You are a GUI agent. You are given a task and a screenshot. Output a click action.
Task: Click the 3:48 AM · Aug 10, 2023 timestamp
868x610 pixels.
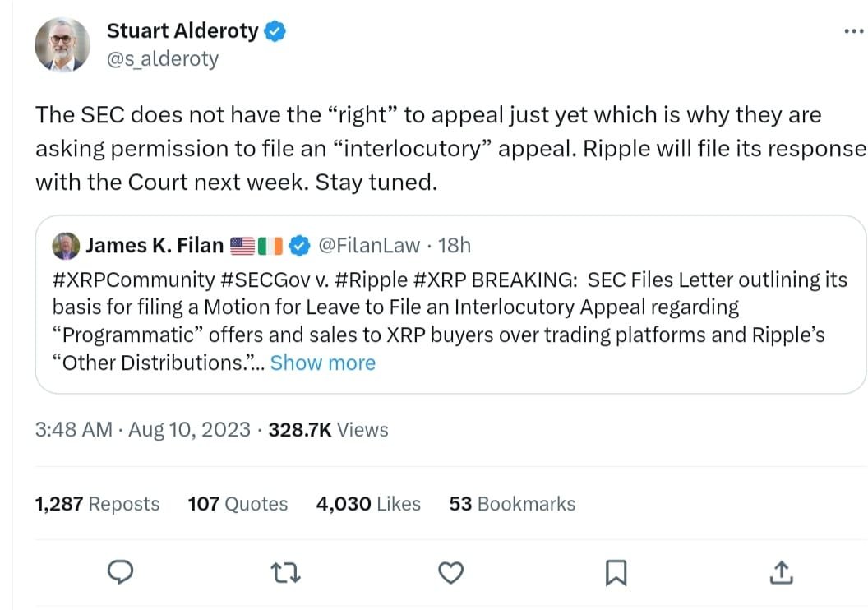click(x=143, y=430)
